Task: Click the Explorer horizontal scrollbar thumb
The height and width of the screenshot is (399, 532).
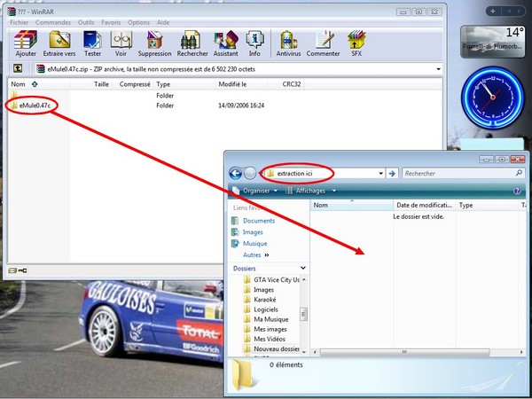Action: [x=404, y=352]
